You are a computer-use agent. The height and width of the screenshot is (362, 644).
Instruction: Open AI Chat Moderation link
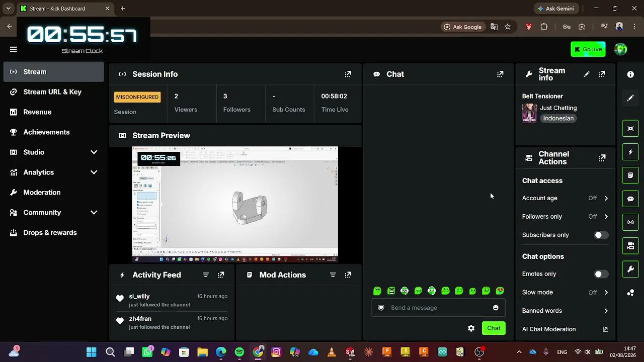pos(565,329)
